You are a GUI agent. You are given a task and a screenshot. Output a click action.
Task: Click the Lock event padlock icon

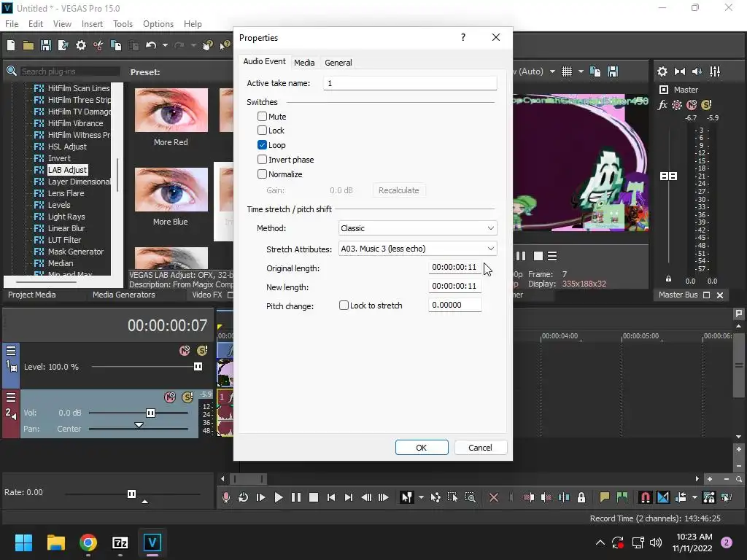click(x=581, y=497)
